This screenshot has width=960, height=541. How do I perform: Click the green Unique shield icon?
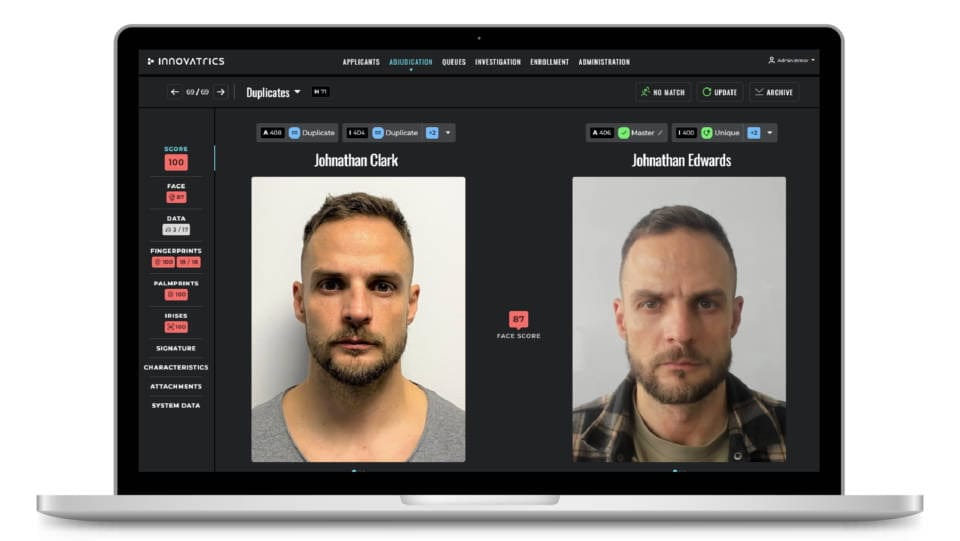pyautogui.click(x=707, y=132)
